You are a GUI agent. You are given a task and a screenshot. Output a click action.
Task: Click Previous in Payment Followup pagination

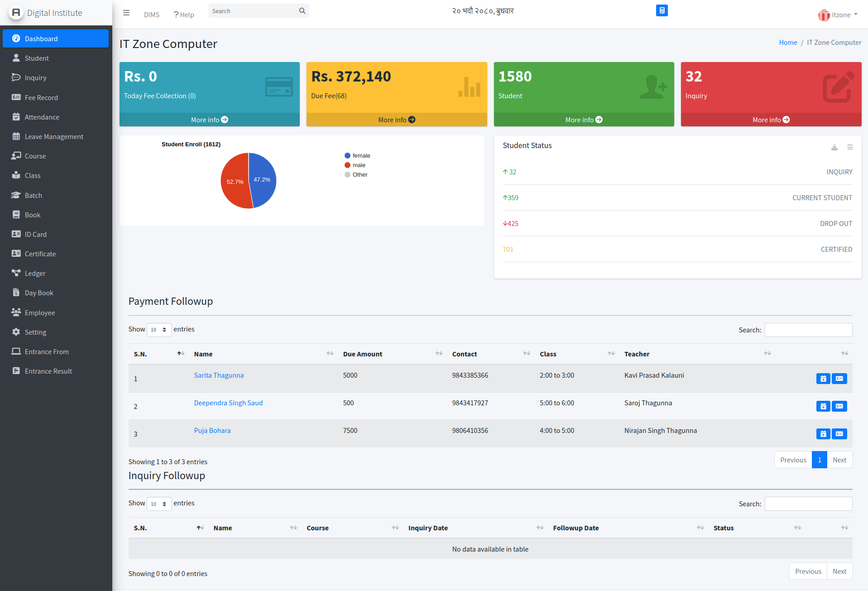pos(793,460)
